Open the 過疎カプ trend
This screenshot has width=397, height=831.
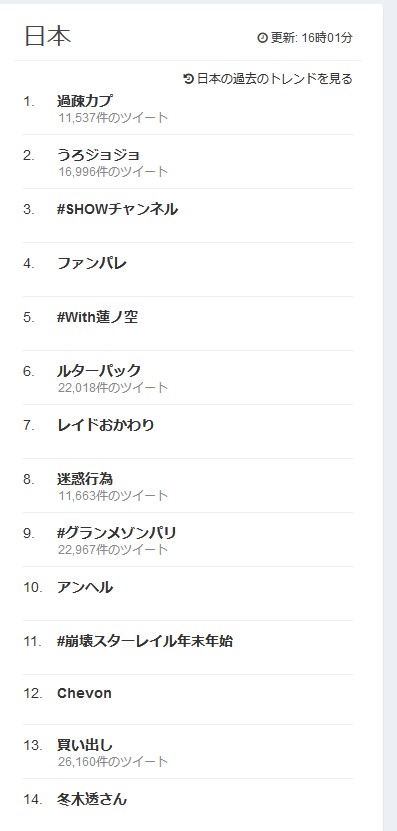[x=85, y=101]
